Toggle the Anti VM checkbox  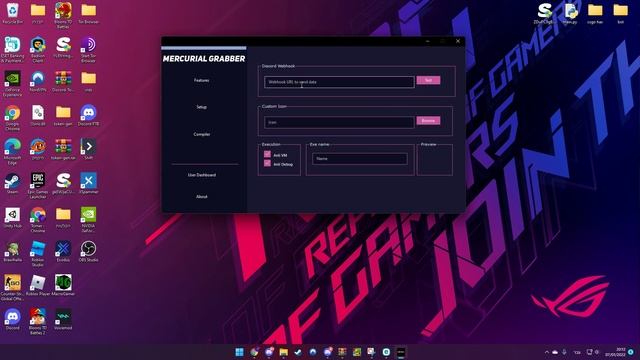pyautogui.click(x=267, y=154)
